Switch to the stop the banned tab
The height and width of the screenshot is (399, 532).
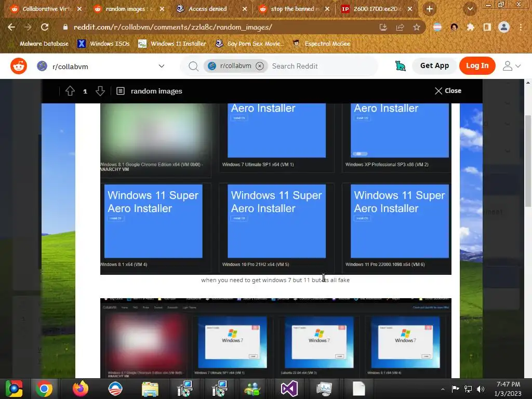tap(294, 9)
